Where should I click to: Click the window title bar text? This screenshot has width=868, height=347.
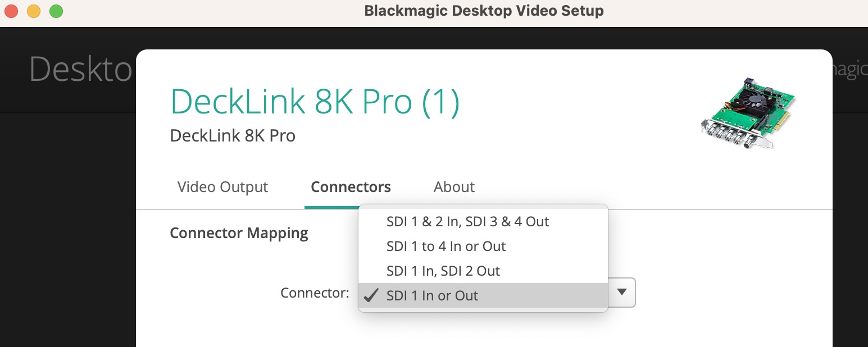[484, 11]
